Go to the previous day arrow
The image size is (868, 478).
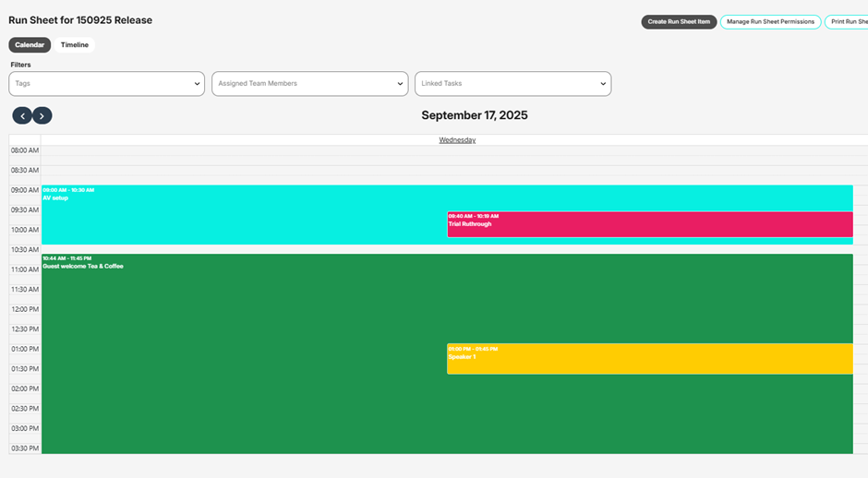pyautogui.click(x=22, y=115)
